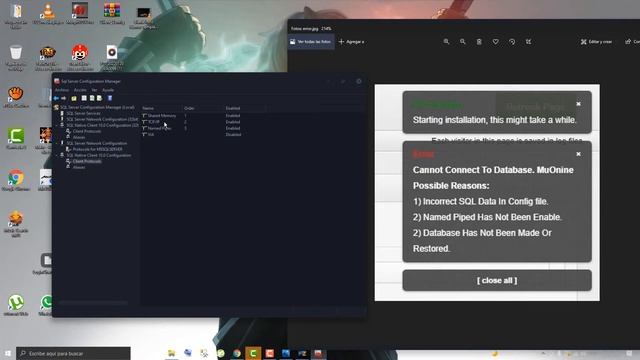Click Ver todas las fotos button
The height and width of the screenshot is (360, 640).
(x=311, y=42)
